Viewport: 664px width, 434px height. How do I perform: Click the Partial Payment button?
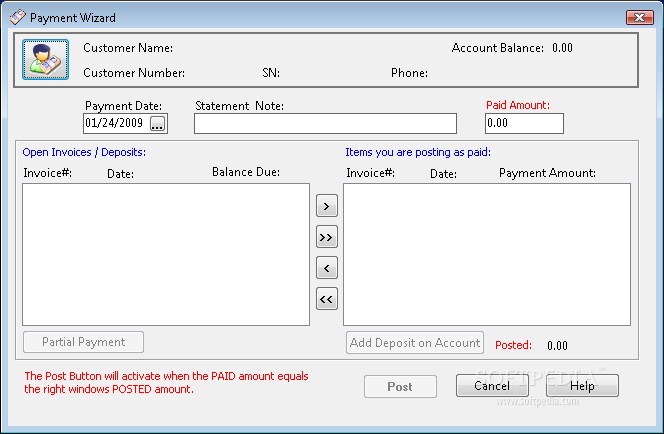83,342
